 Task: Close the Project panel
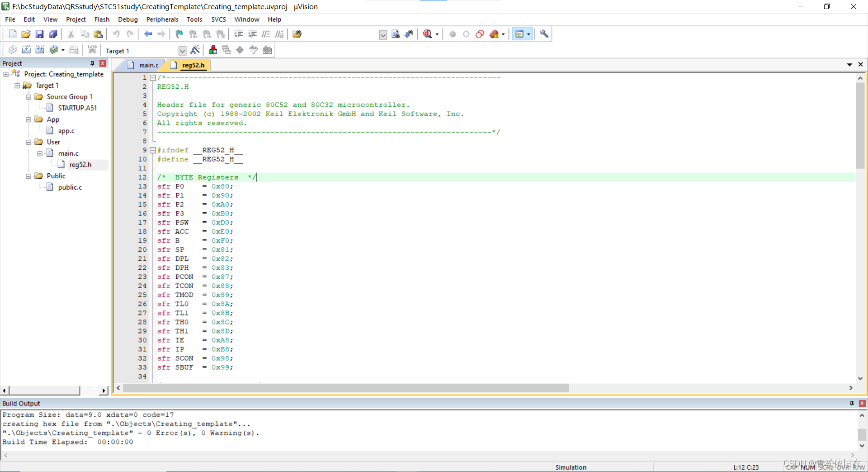[103, 63]
